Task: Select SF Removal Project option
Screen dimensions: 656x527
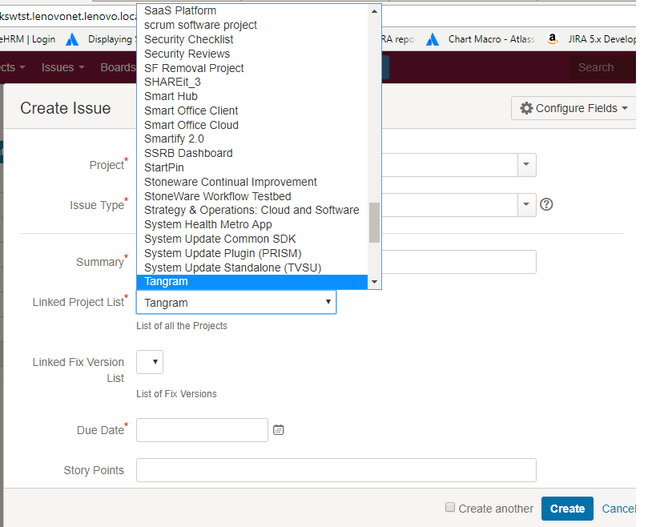Action: [252, 68]
